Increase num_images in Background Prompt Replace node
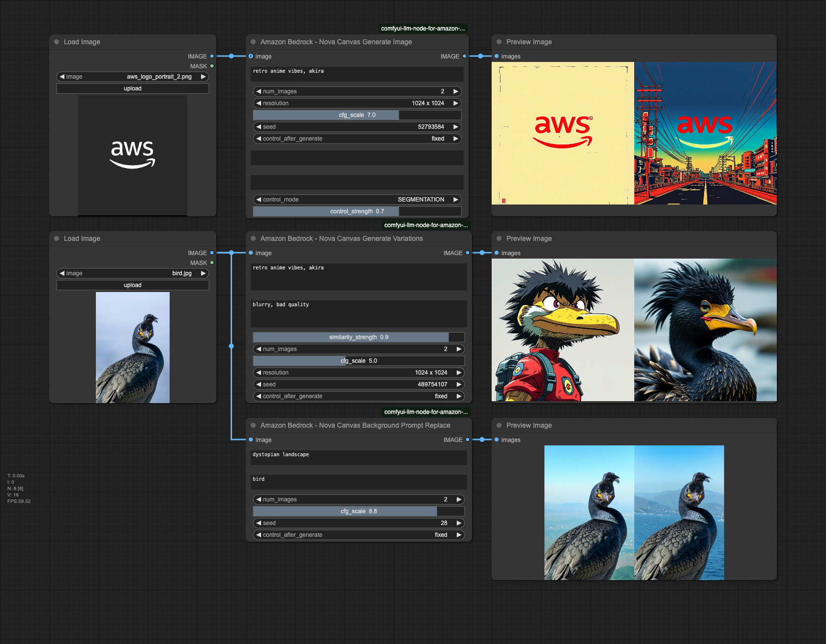The height and width of the screenshot is (644, 826). tap(459, 499)
